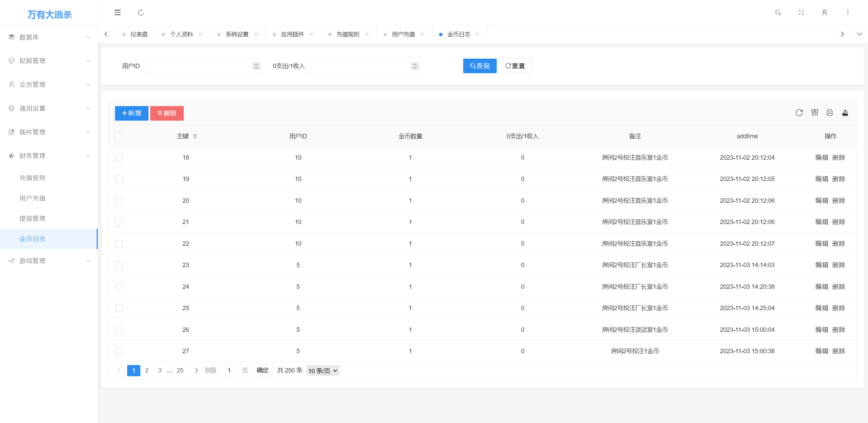
Task: Switch to the 用户充值 tab
Action: click(403, 34)
